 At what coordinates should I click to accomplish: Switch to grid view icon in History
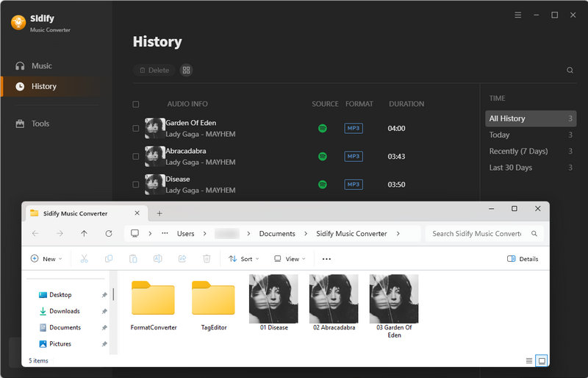tap(187, 70)
